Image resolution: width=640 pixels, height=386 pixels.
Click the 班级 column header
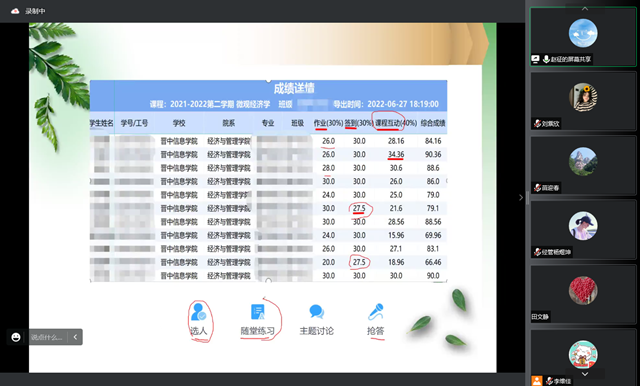coord(298,123)
